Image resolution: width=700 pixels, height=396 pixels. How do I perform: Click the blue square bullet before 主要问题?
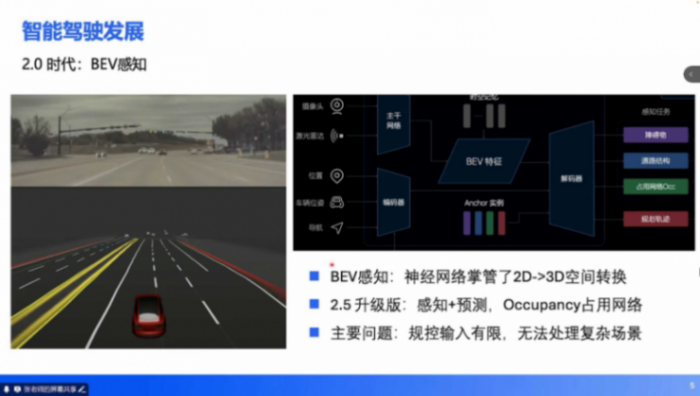(x=314, y=332)
